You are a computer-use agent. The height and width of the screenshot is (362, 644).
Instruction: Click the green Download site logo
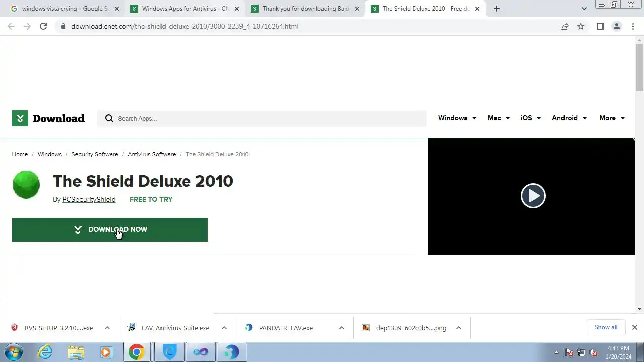(x=48, y=118)
